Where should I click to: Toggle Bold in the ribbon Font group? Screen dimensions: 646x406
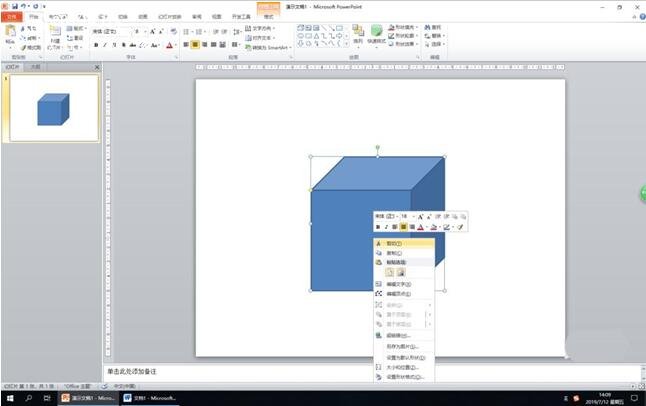[96, 45]
